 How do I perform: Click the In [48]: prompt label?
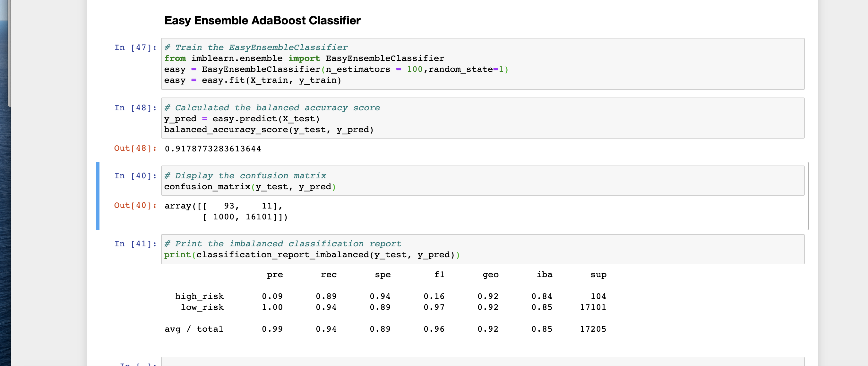tap(135, 108)
